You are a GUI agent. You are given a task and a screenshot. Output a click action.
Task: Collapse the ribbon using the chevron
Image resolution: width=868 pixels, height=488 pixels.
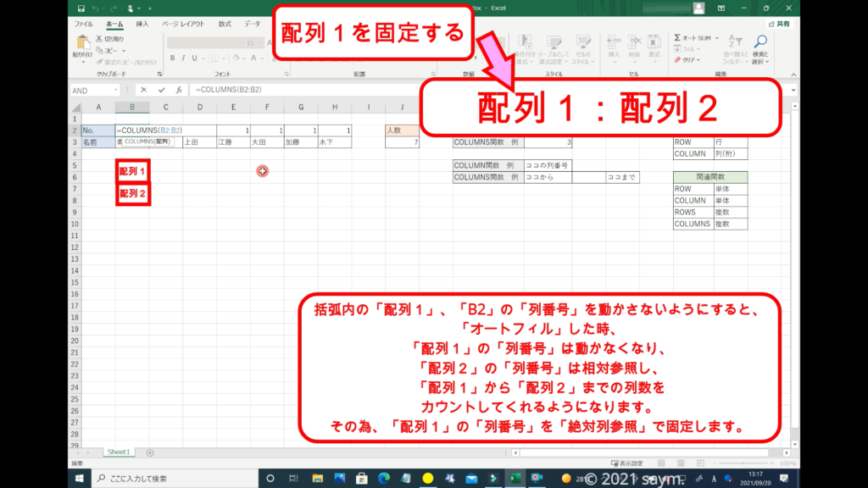tap(793, 75)
